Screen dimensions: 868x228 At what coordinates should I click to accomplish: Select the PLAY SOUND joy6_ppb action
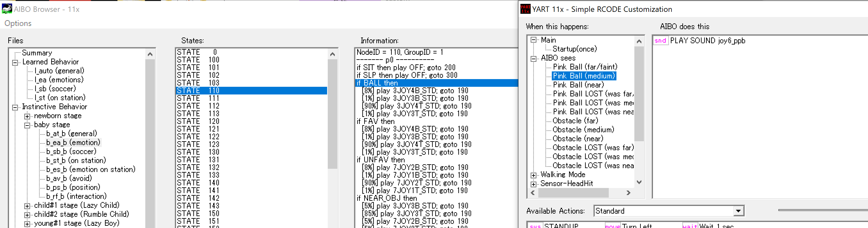pos(707,41)
